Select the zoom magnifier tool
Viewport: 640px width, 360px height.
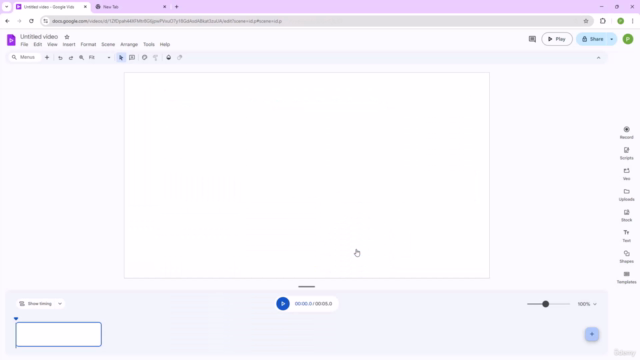(82, 58)
